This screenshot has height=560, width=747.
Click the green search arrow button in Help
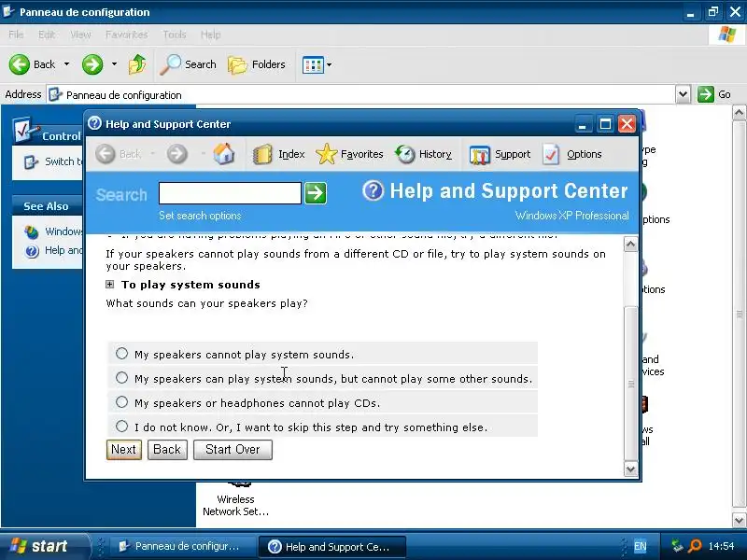pos(316,193)
